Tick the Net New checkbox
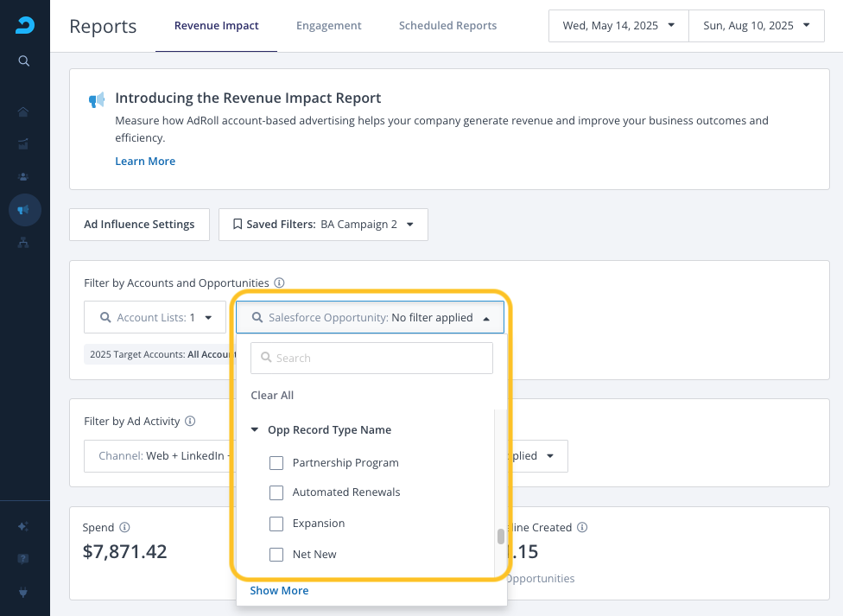The width and height of the screenshot is (843, 616). point(276,555)
